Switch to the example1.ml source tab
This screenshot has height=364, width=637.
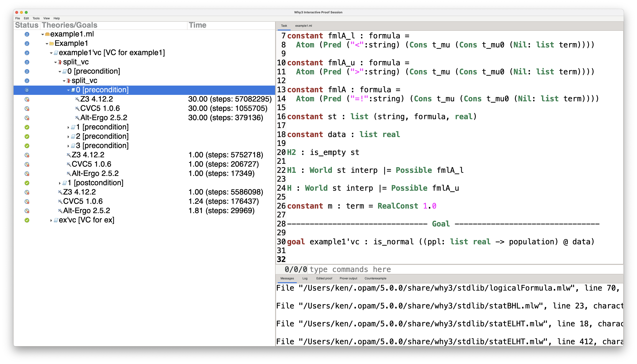click(303, 26)
